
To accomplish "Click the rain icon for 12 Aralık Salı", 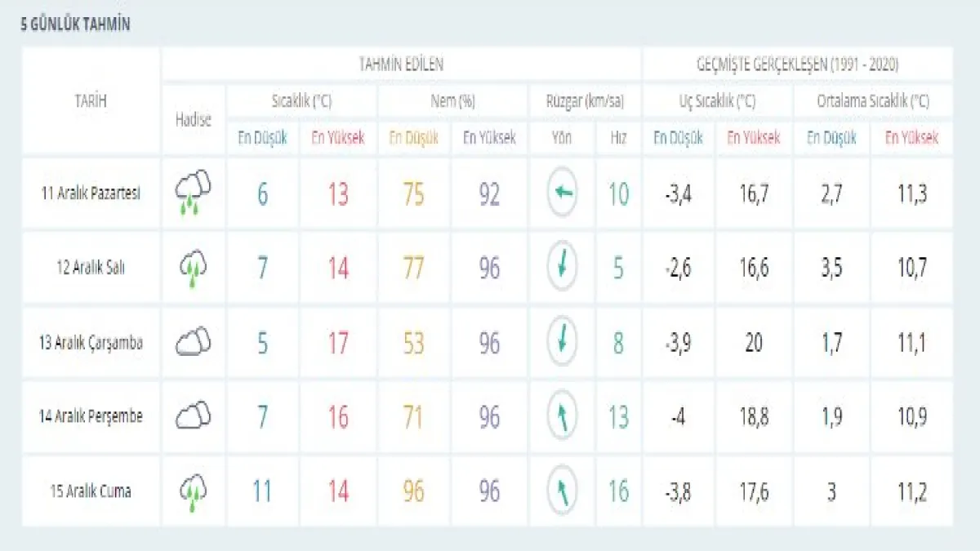I will pos(193,268).
